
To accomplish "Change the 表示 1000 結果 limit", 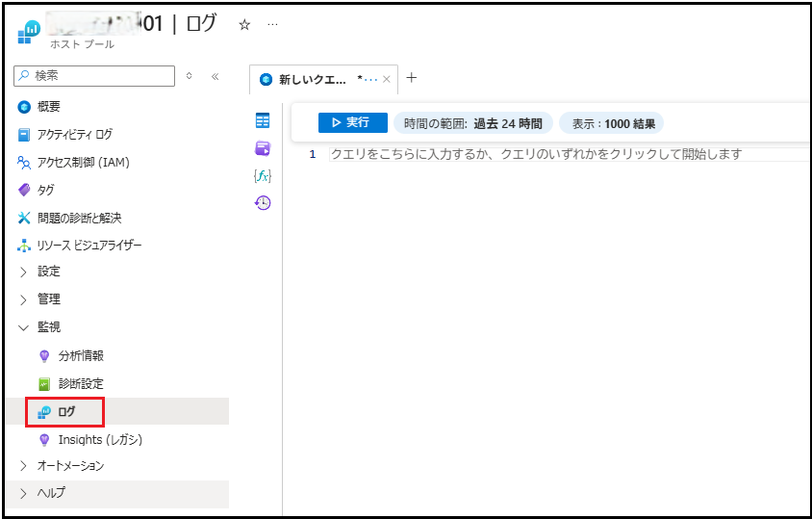I will click(x=611, y=123).
